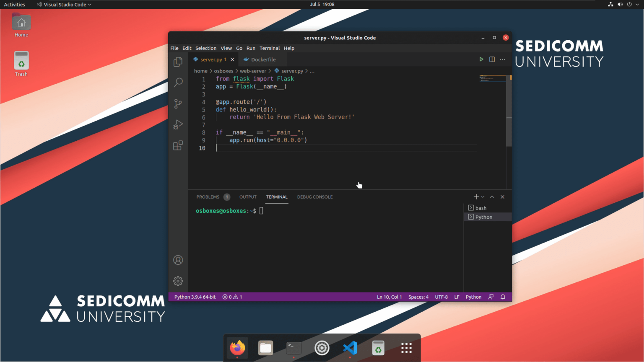
Task: Run Python file with play icon
Action: [481, 59]
